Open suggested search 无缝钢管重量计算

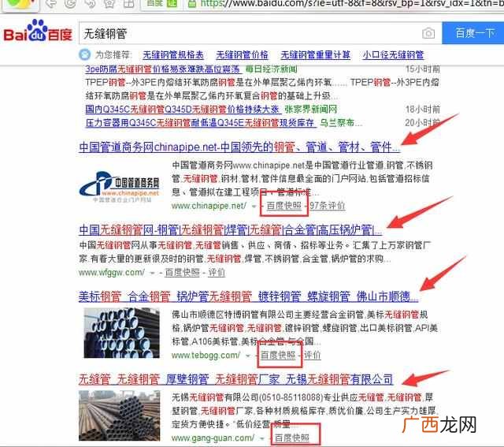click(315, 55)
